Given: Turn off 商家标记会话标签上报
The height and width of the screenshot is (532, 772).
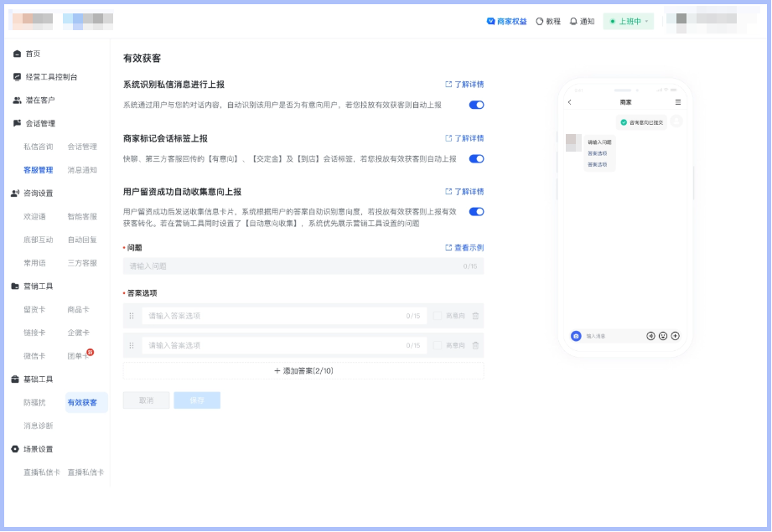Looking at the screenshot, I should (476, 159).
